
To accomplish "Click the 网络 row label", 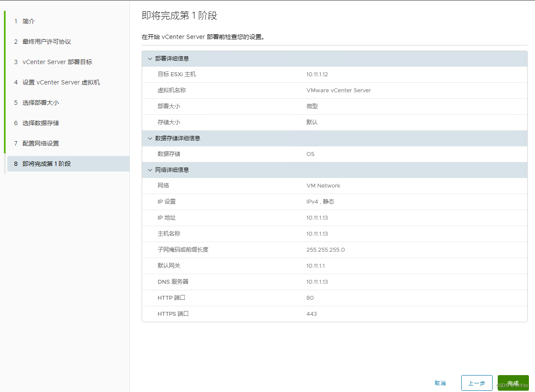I will click(x=163, y=186).
